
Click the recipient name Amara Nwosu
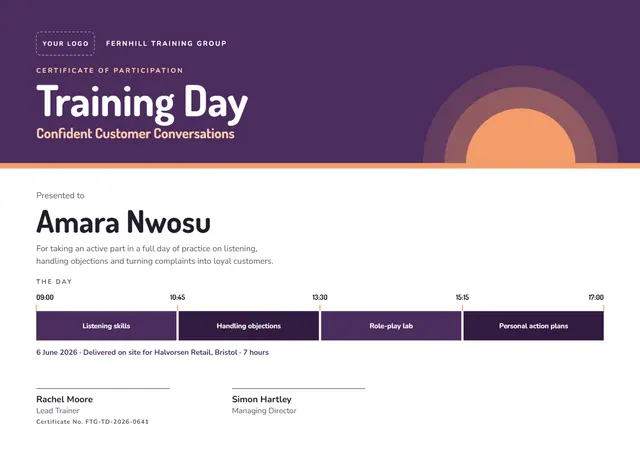[x=123, y=222]
